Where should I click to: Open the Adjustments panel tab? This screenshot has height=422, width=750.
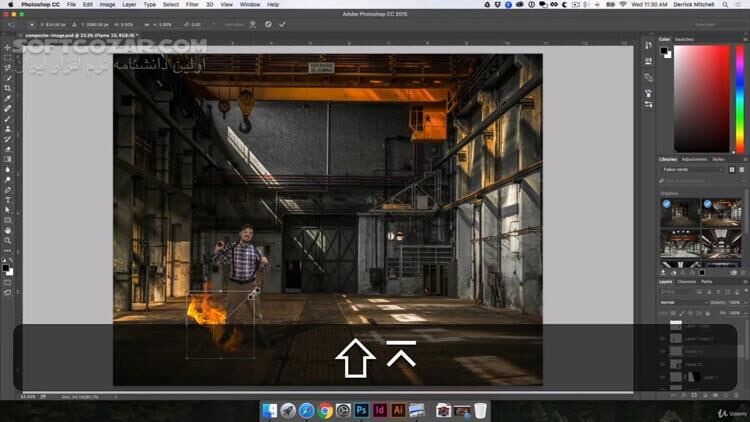[693, 159]
